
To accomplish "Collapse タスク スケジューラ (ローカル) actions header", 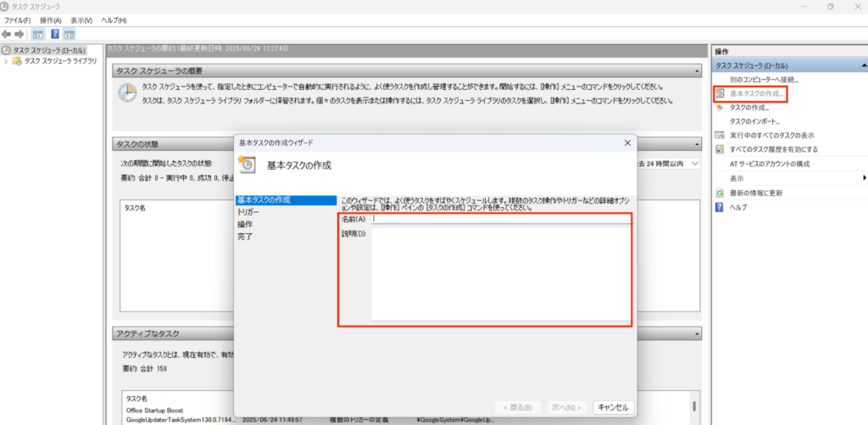I will (x=864, y=65).
